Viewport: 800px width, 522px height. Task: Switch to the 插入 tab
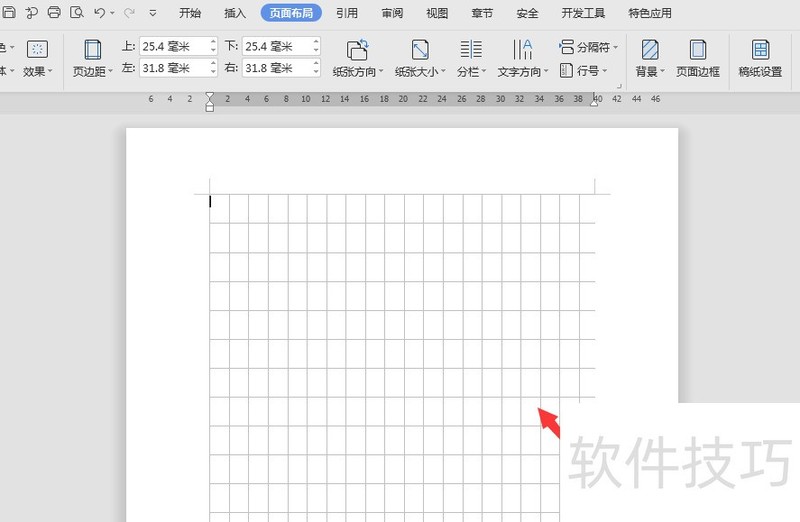pyautogui.click(x=235, y=13)
